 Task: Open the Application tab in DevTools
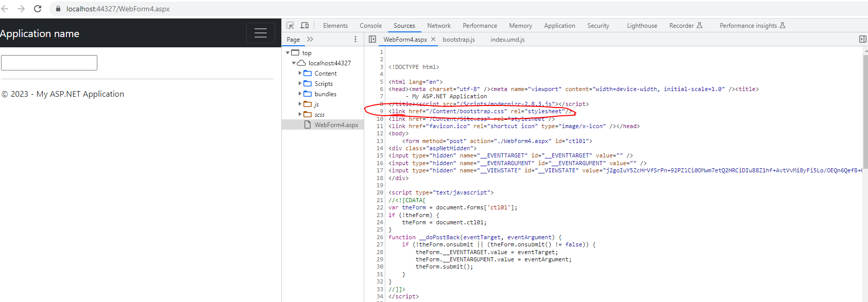tap(559, 26)
